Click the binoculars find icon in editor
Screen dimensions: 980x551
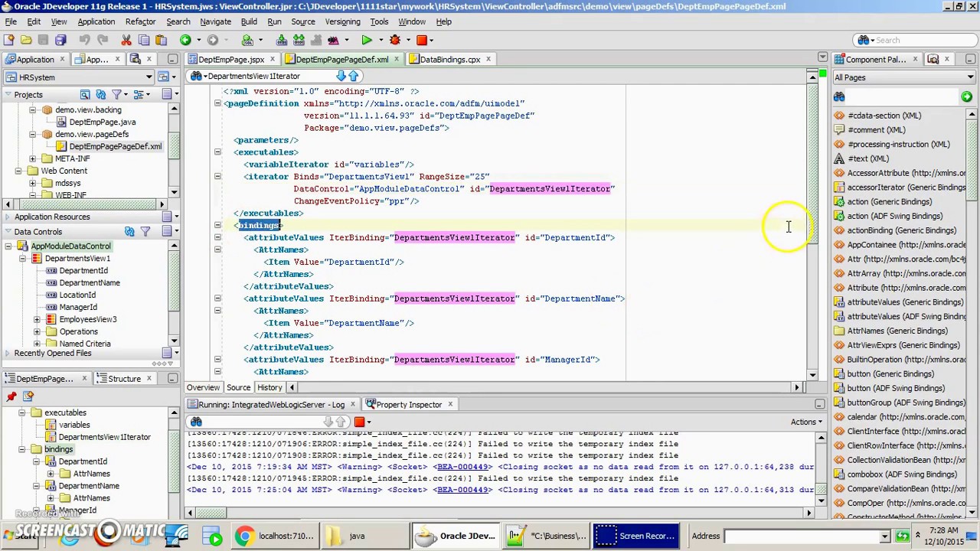click(x=197, y=76)
